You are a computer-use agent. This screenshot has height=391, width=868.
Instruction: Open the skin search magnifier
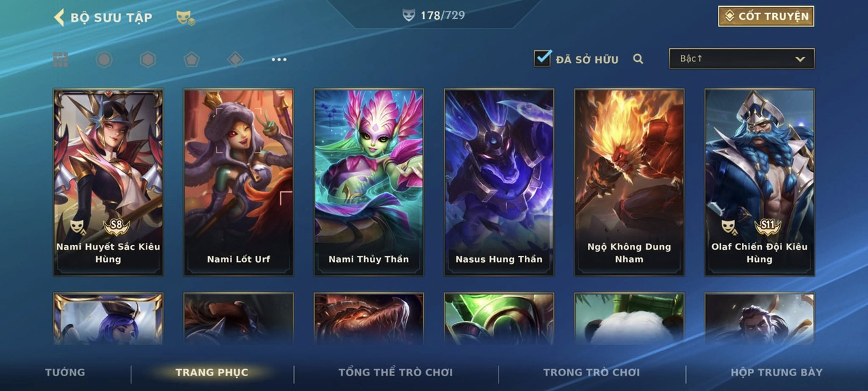(638, 59)
